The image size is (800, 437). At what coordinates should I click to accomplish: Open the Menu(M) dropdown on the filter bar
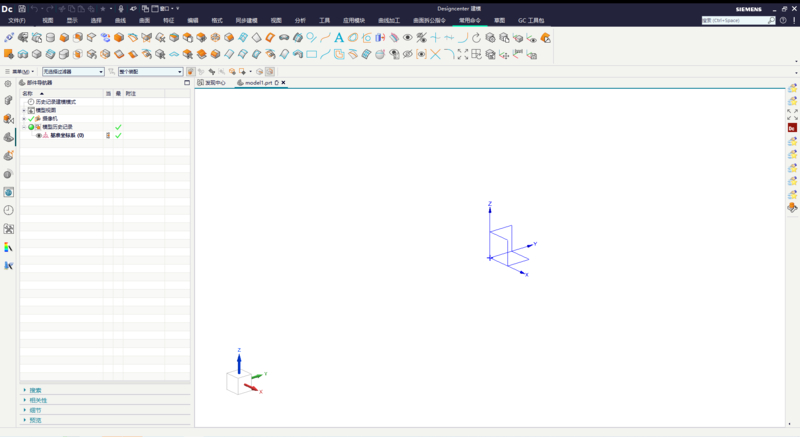(x=20, y=72)
